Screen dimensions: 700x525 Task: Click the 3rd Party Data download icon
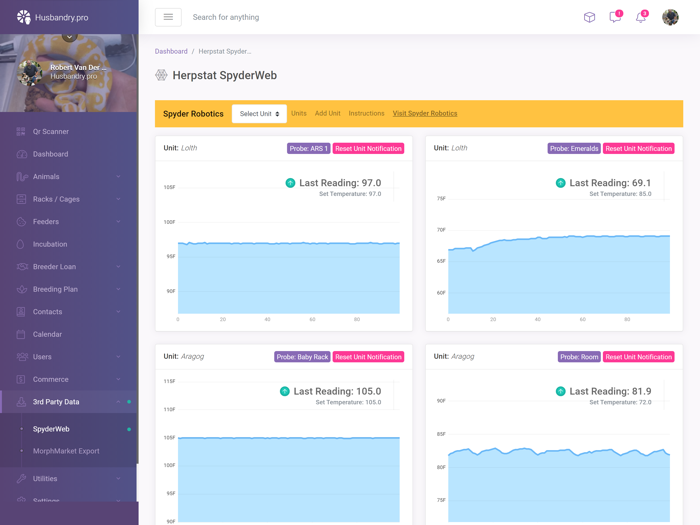pyautogui.click(x=21, y=402)
